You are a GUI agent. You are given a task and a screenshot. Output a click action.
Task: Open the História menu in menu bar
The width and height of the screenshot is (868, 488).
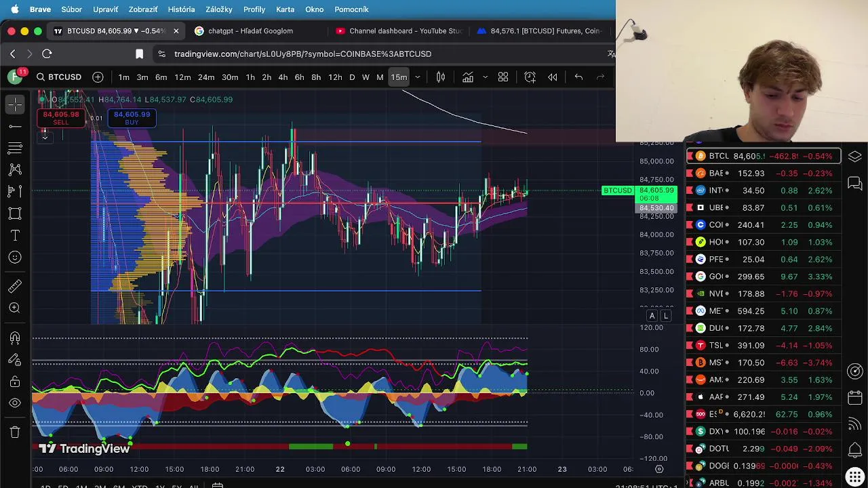tap(181, 9)
